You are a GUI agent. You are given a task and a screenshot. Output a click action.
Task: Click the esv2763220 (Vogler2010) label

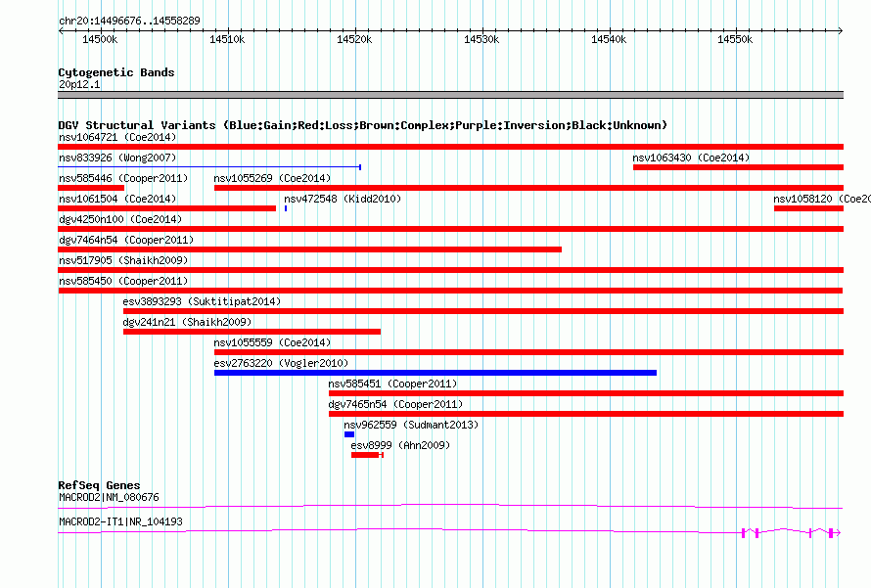281,363
